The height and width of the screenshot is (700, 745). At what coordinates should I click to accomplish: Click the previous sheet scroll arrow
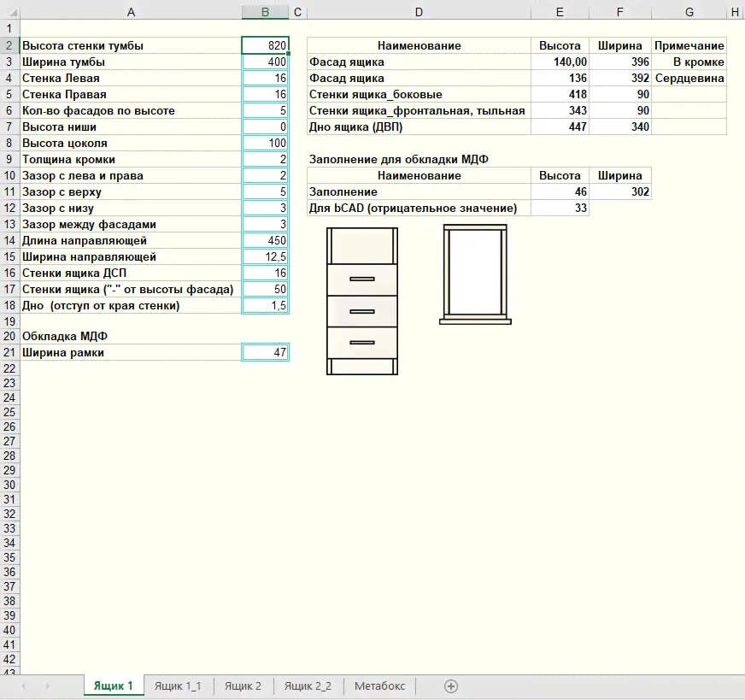click(23, 685)
